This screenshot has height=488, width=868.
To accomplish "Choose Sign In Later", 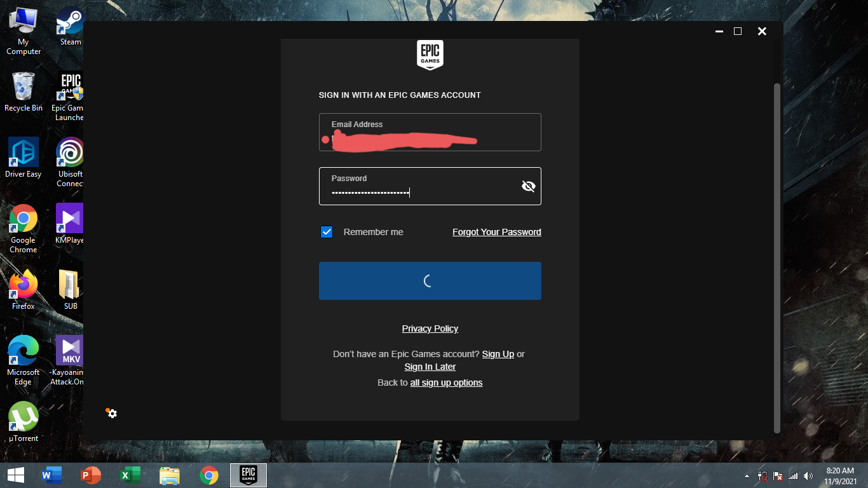I will tap(430, 367).
